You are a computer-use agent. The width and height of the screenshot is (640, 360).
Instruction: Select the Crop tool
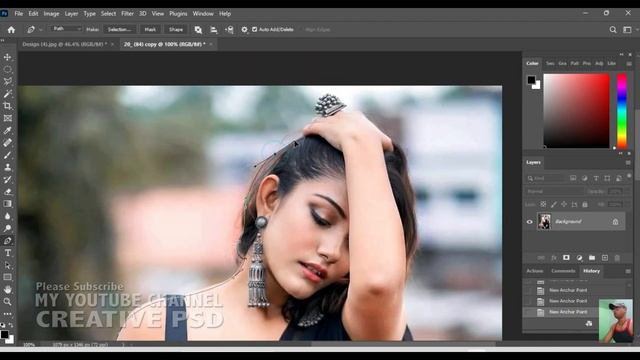coord(7,106)
